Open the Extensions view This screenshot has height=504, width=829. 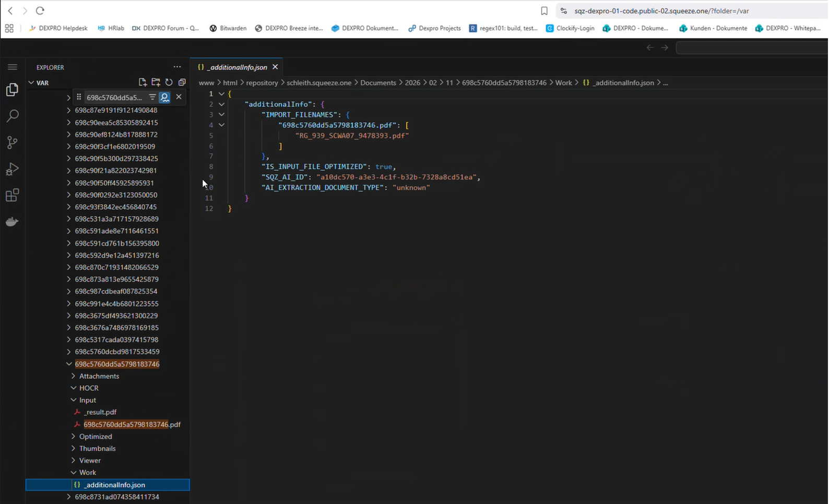pyautogui.click(x=12, y=196)
